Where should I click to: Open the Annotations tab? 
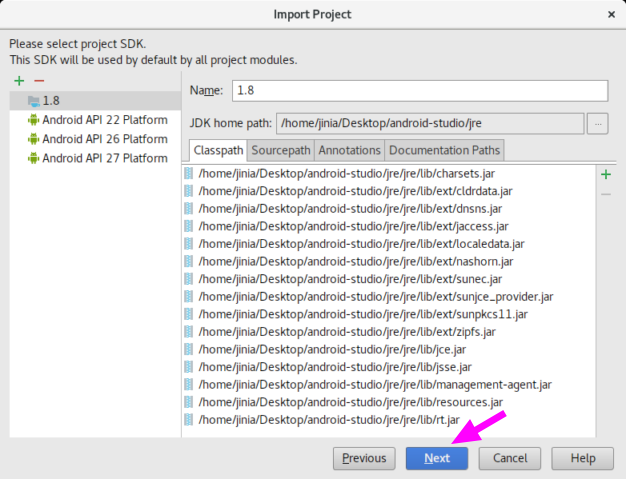click(x=349, y=150)
